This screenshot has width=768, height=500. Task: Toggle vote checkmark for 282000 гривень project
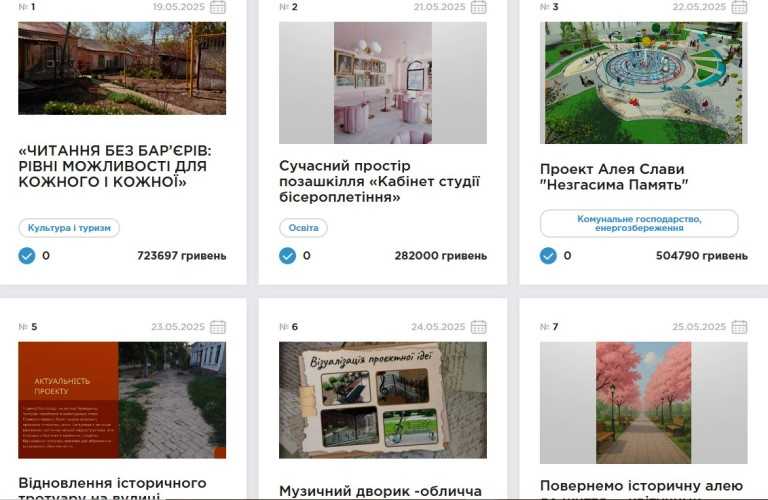(x=288, y=256)
